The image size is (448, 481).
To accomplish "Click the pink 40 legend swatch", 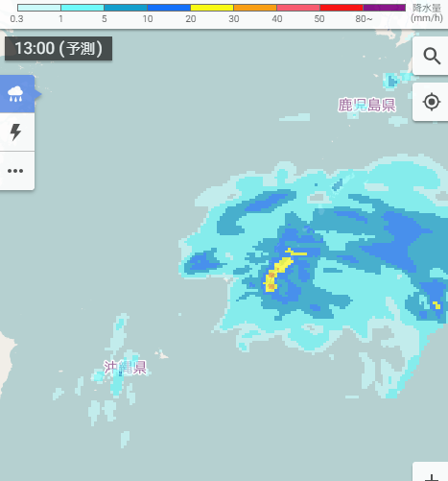I will (298, 8).
